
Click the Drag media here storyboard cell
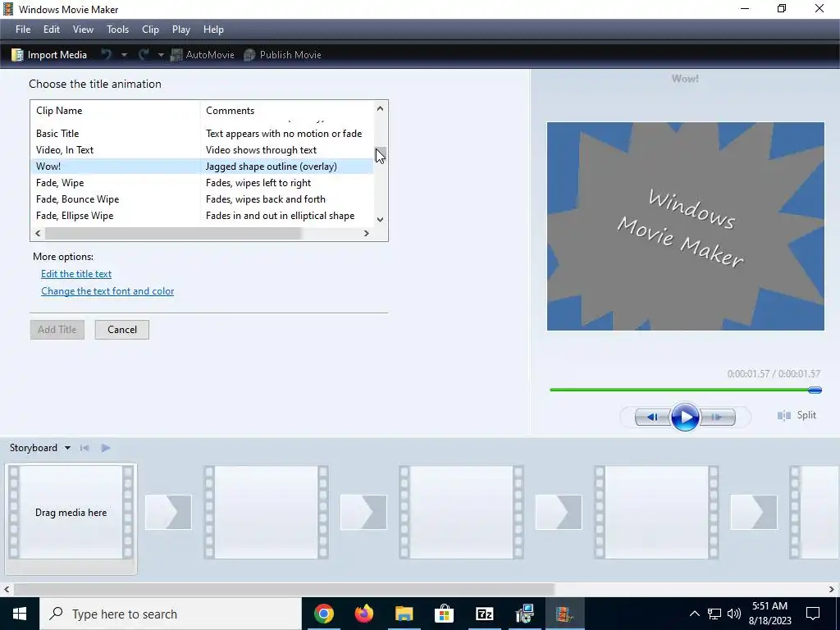[x=71, y=513]
